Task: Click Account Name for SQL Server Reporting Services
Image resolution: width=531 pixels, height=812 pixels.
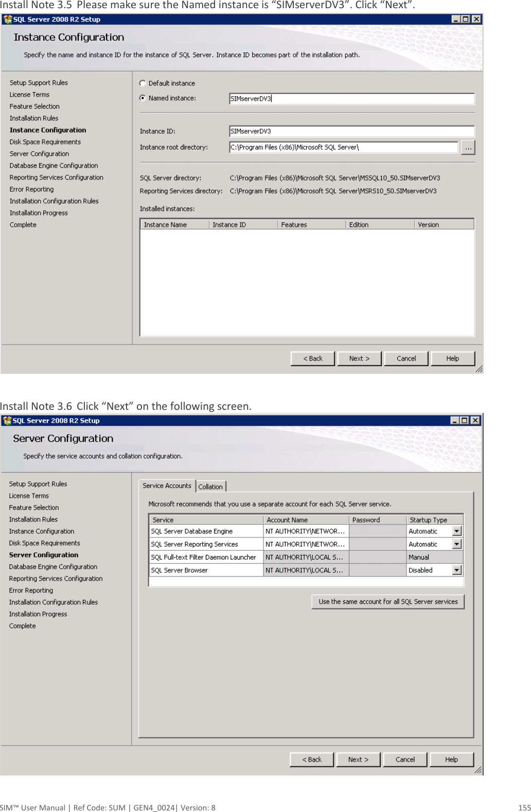Action: [306, 544]
